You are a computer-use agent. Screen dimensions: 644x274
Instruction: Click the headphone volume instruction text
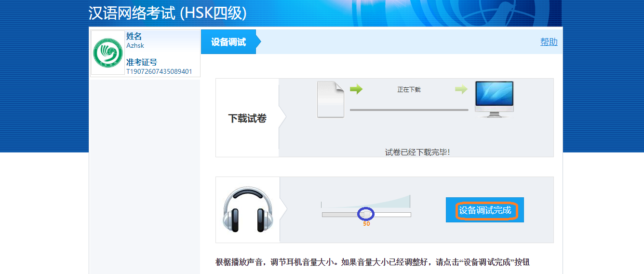373,262
